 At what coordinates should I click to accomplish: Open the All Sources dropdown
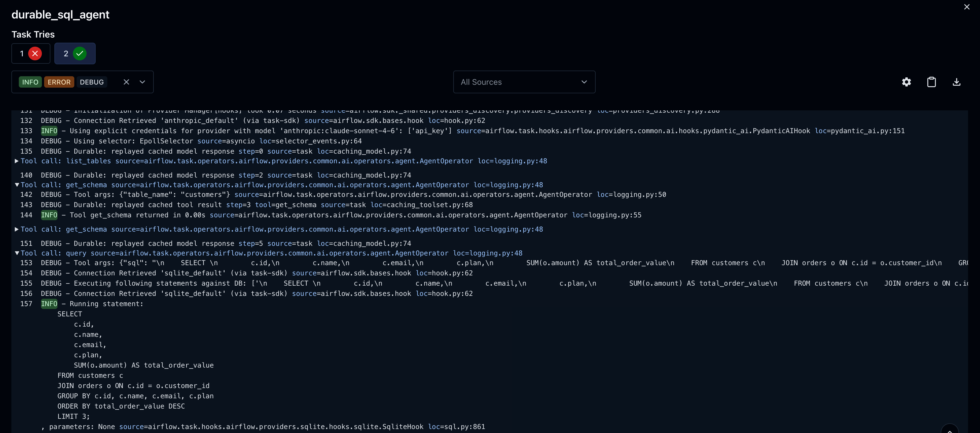pos(524,82)
